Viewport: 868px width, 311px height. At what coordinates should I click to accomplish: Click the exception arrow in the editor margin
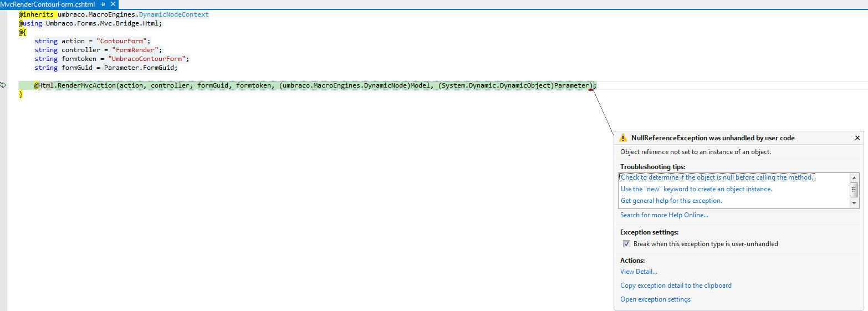tap(3, 85)
